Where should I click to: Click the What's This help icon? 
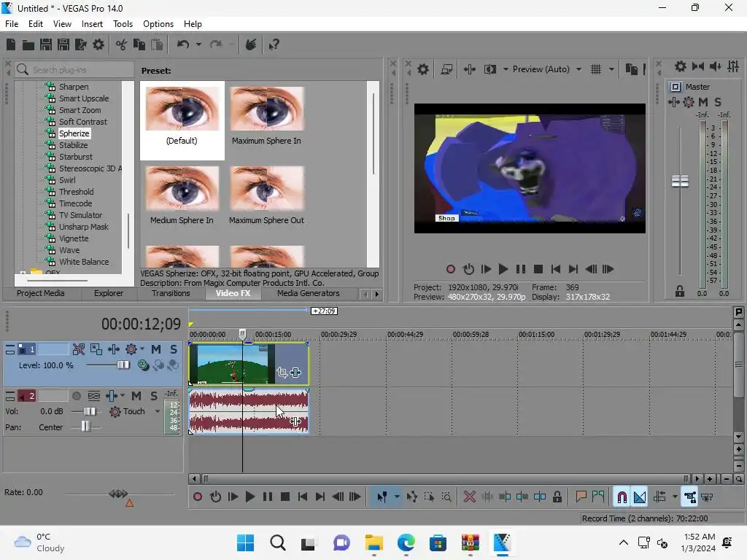274,44
